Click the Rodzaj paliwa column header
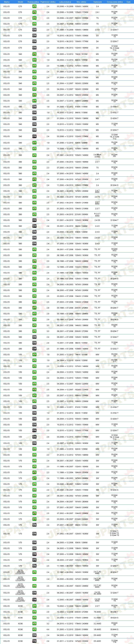 (33, 2)
